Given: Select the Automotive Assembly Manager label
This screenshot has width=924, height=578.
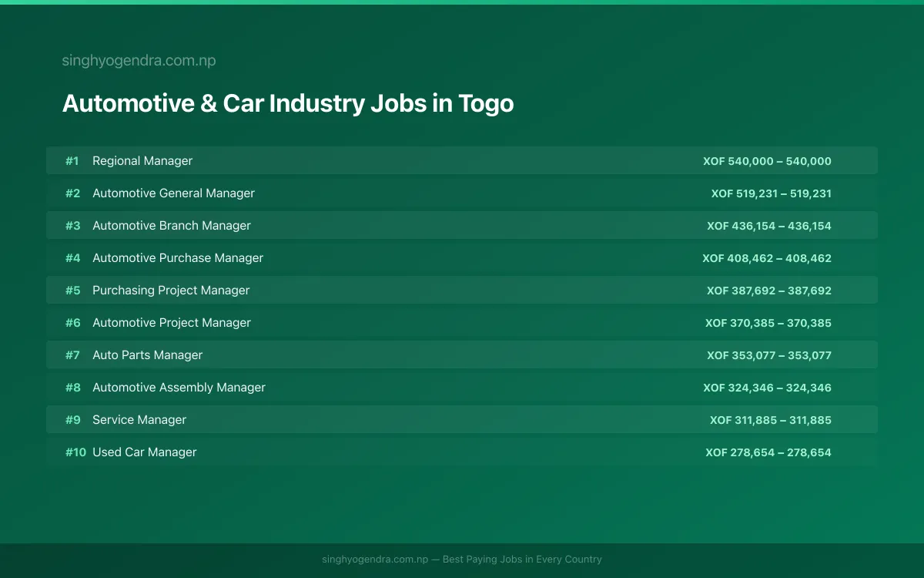Looking at the screenshot, I should (x=179, y=388).
